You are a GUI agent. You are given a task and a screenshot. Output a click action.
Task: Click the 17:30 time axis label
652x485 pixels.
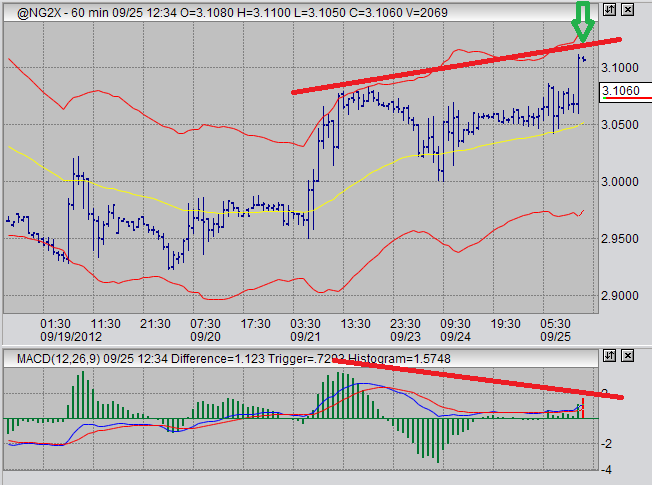pos(255,324)
